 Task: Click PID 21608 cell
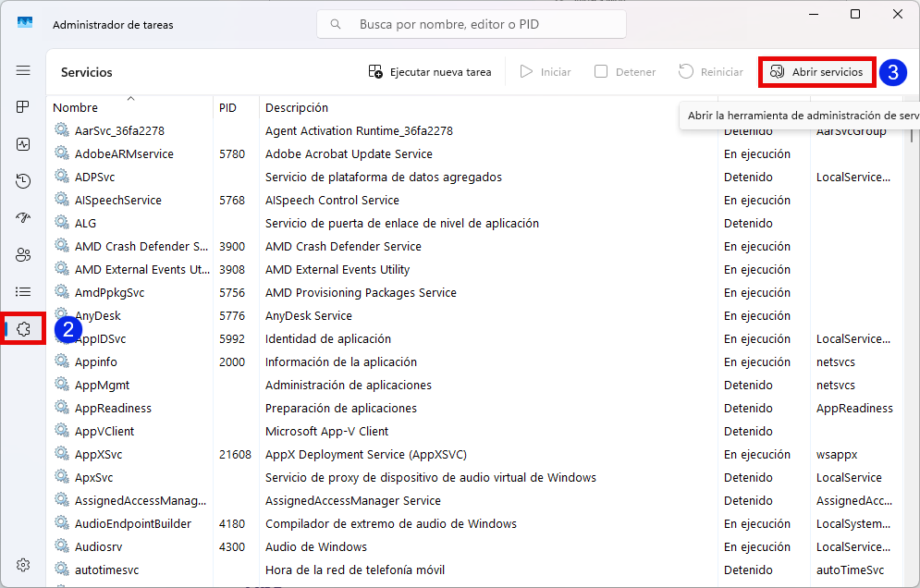click(x=235, y=454)
